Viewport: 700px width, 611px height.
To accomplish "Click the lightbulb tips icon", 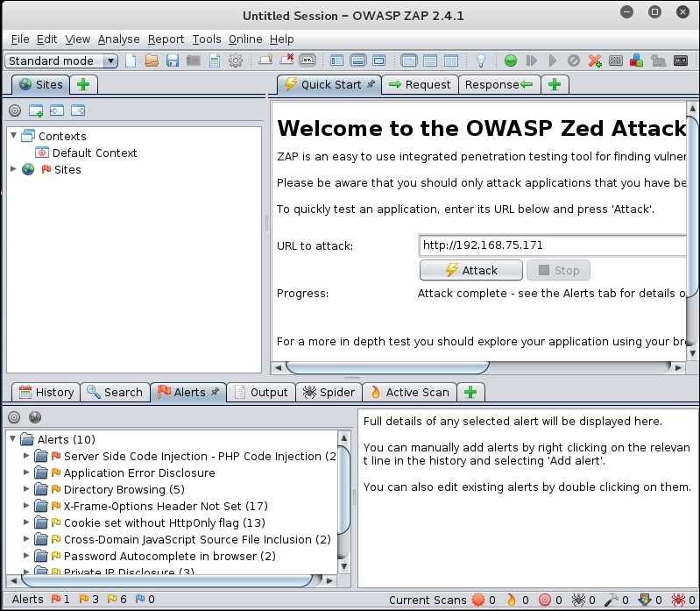I will [481, 60].
